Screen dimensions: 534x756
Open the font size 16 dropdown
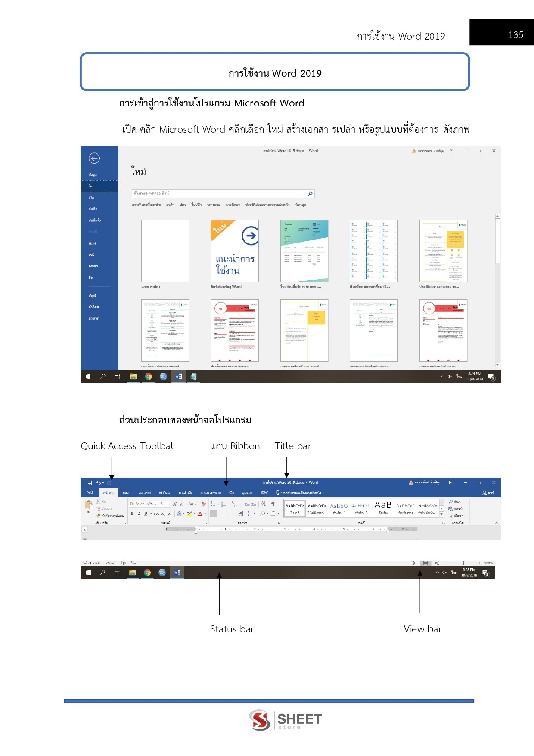(169, 504)
